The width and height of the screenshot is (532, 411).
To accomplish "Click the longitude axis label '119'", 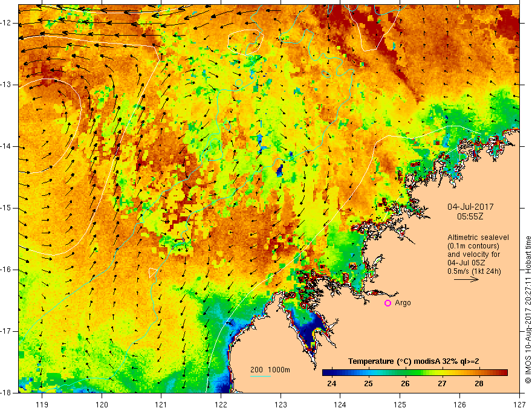I will [x=42, y=404].
